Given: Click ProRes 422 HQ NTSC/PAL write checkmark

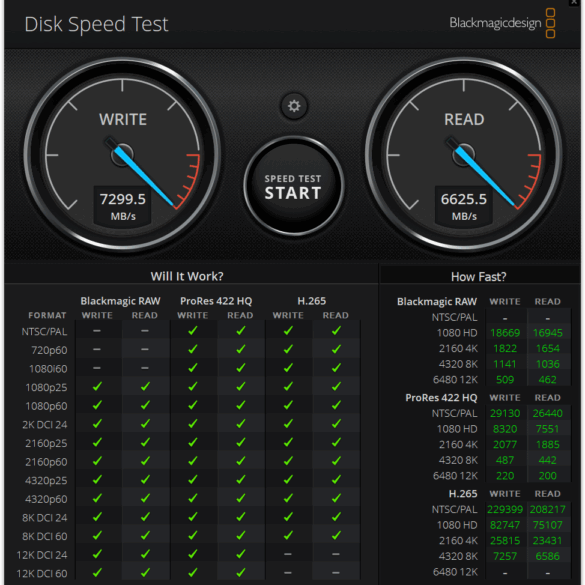Looking at the screenshot, I should [x=193, y=331].
